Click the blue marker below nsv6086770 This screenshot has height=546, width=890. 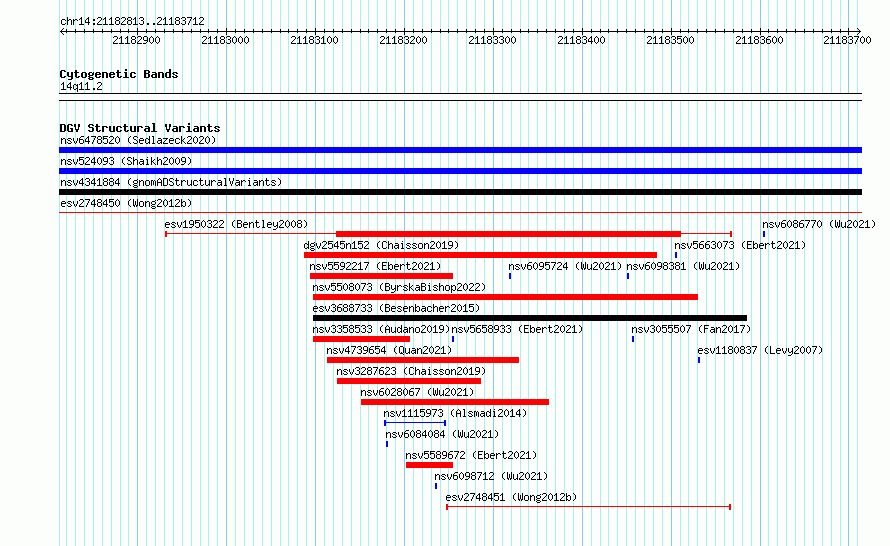[764, 234]
